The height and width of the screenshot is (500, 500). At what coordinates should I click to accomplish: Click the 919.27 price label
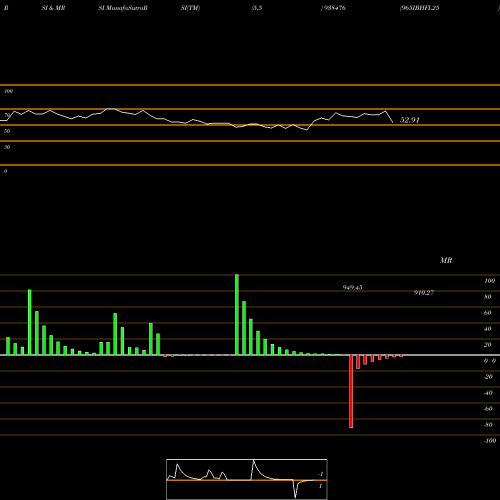424,292
